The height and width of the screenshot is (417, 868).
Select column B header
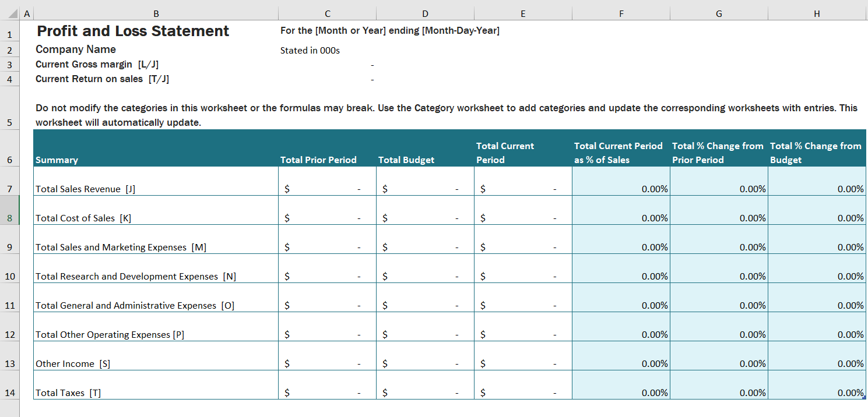coord(156,13)
